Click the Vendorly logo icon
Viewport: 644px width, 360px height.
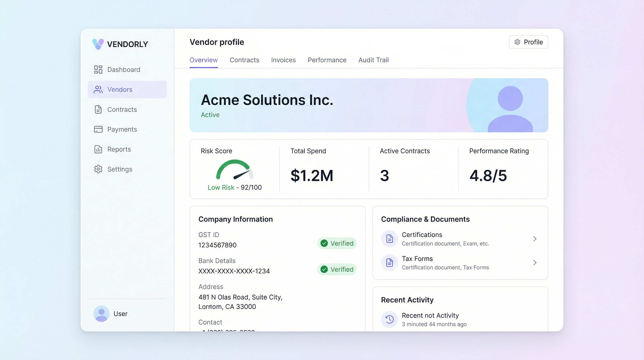tap(98, 44)
